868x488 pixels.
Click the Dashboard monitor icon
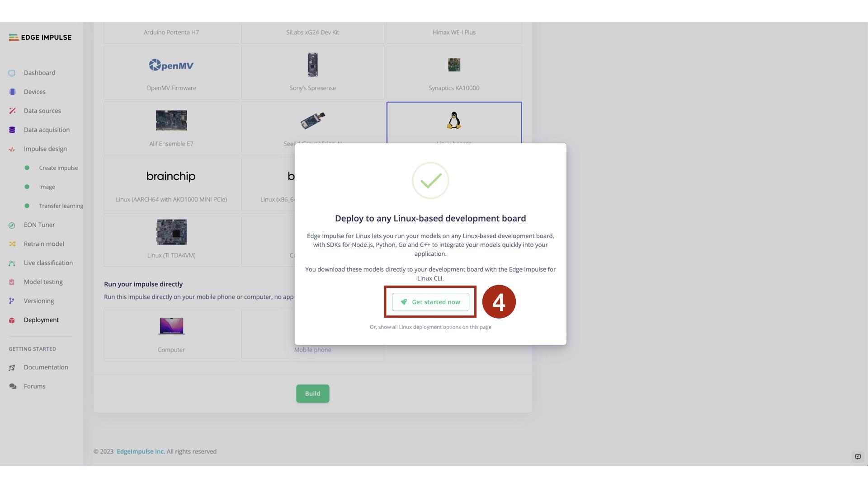[x=12, y=73]
